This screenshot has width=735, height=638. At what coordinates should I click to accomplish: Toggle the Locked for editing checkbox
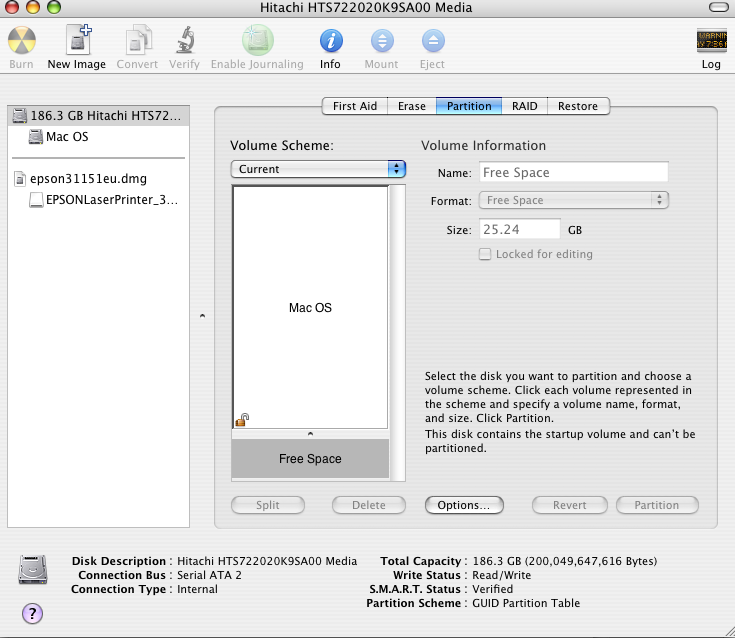coord(485,254)
